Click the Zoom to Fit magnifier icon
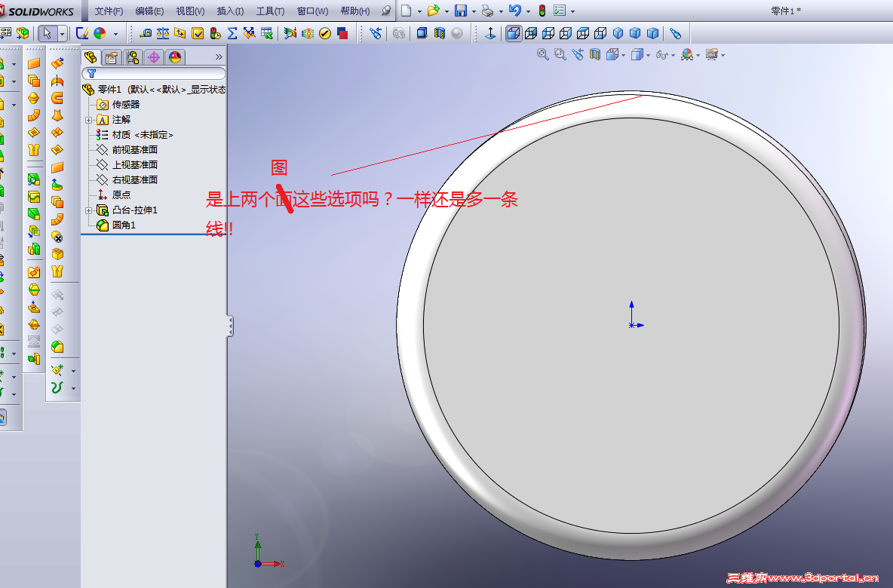This screenshot has height=588, width=893. point(543,54)
